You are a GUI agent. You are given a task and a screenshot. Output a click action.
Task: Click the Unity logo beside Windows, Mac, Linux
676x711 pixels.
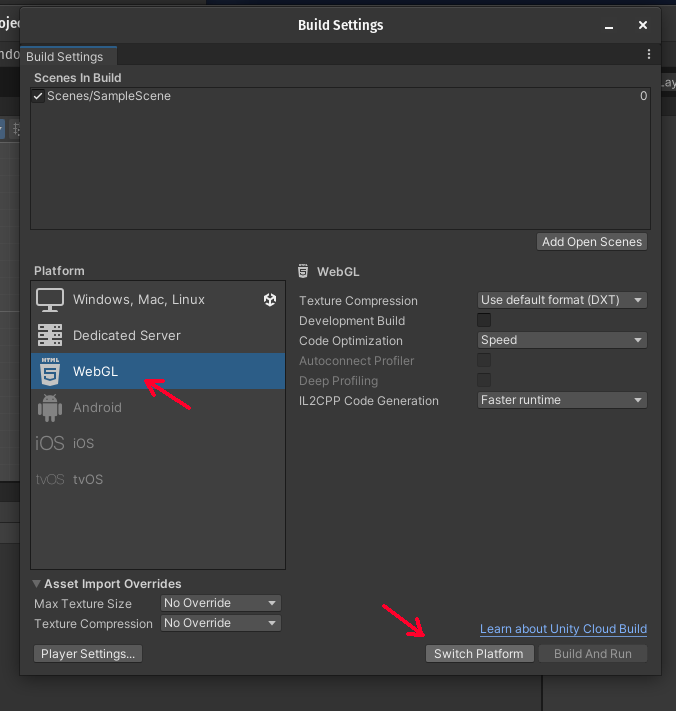click(x=270, y=300)
